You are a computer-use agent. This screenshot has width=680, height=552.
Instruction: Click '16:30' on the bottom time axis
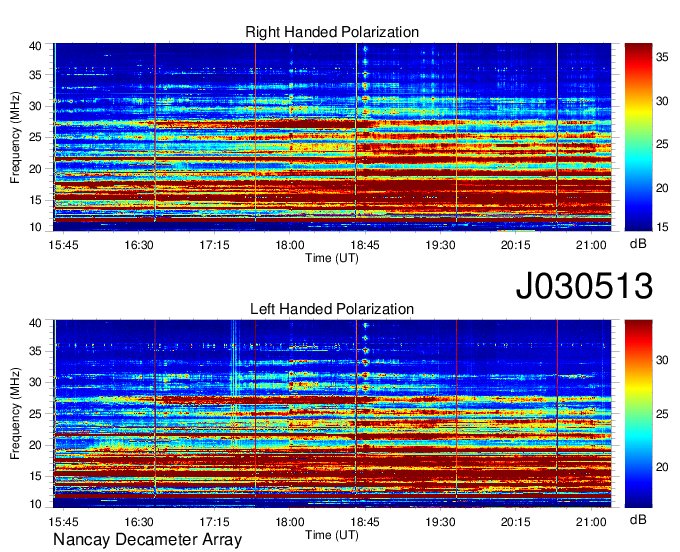(139, 522)
